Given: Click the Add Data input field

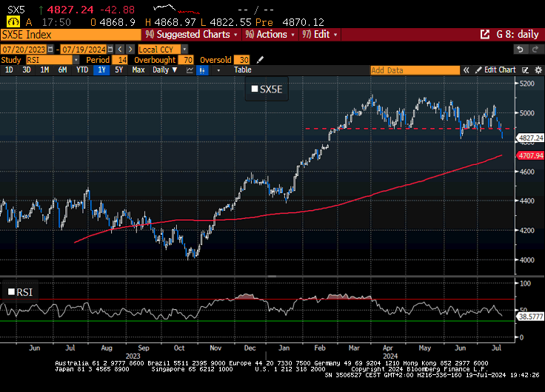Looking at the screenshot, I should (x=415, y=70).
